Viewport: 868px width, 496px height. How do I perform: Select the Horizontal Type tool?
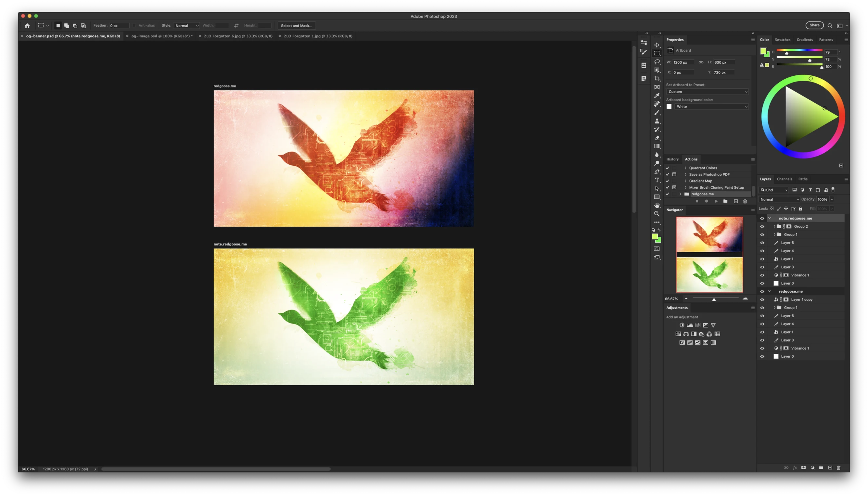657,180
